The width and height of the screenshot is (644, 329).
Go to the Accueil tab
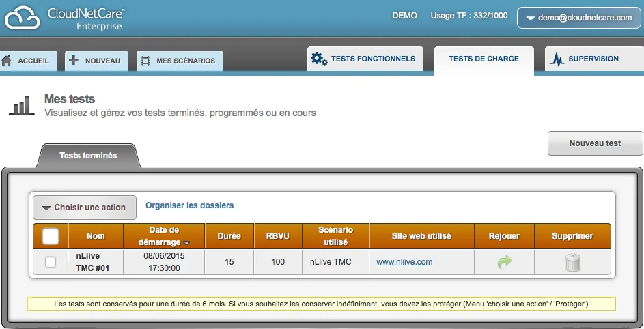coord(28,61)
